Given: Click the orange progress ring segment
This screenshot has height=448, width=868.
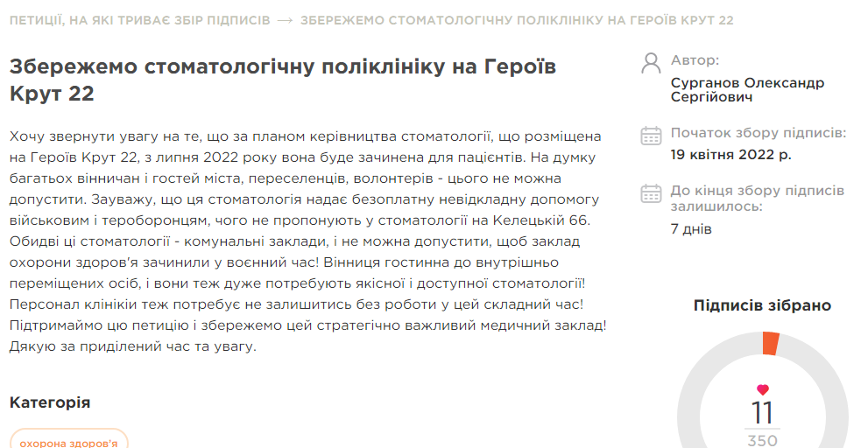Looking at the screenshot, I should [x=771, y=343].
